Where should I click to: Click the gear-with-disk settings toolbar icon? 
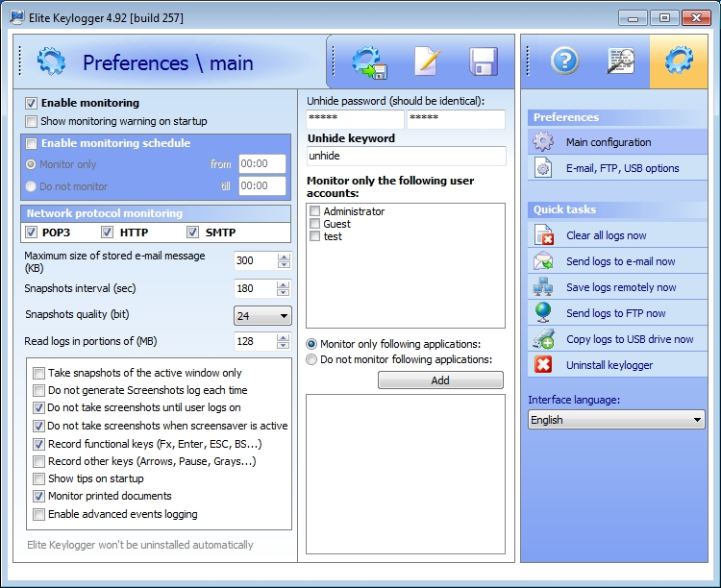[369, 62]
